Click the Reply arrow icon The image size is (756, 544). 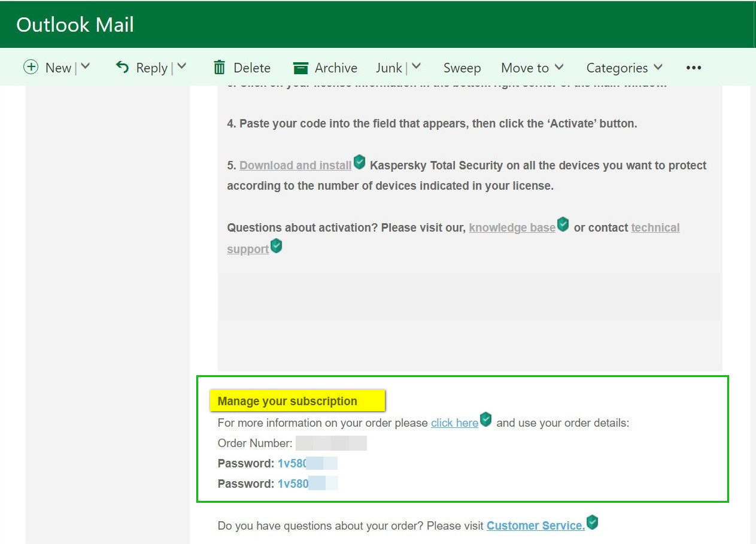(x=122, y=67)
